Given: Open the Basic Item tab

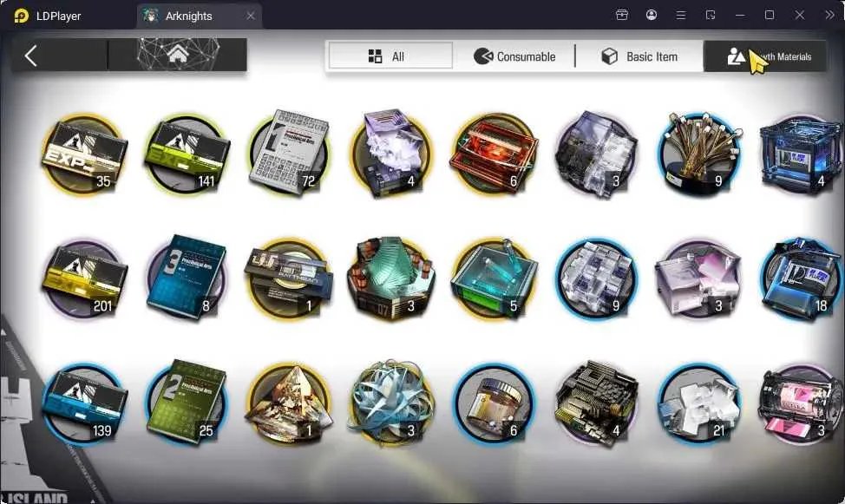Looking at the screenshot, I should [639, 56].
